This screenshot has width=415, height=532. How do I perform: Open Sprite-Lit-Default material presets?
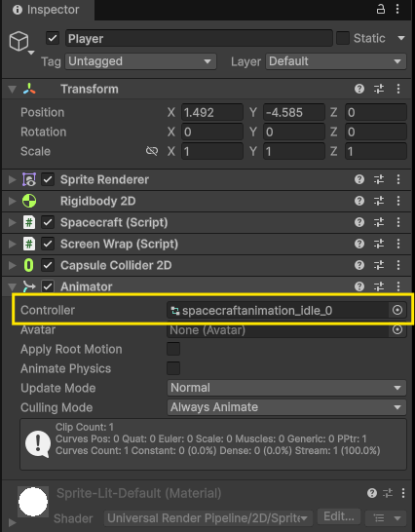coord(388,493)
